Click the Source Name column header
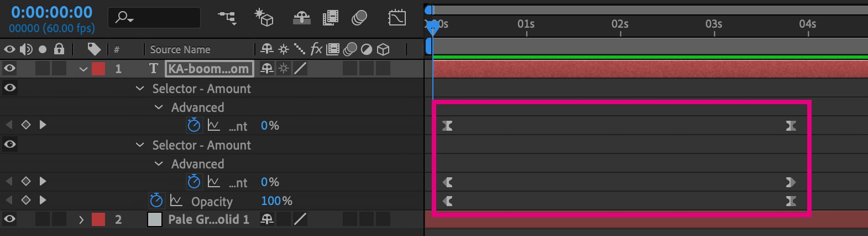Screen dimensions: 868x236 click(180, 49)
